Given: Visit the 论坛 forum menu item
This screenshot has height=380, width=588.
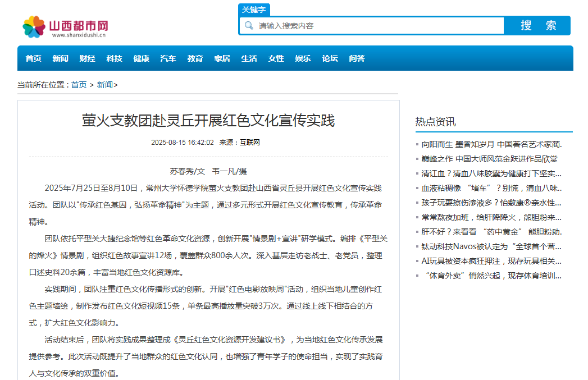Looking at the screenshot, I should (x=330, y=58).
